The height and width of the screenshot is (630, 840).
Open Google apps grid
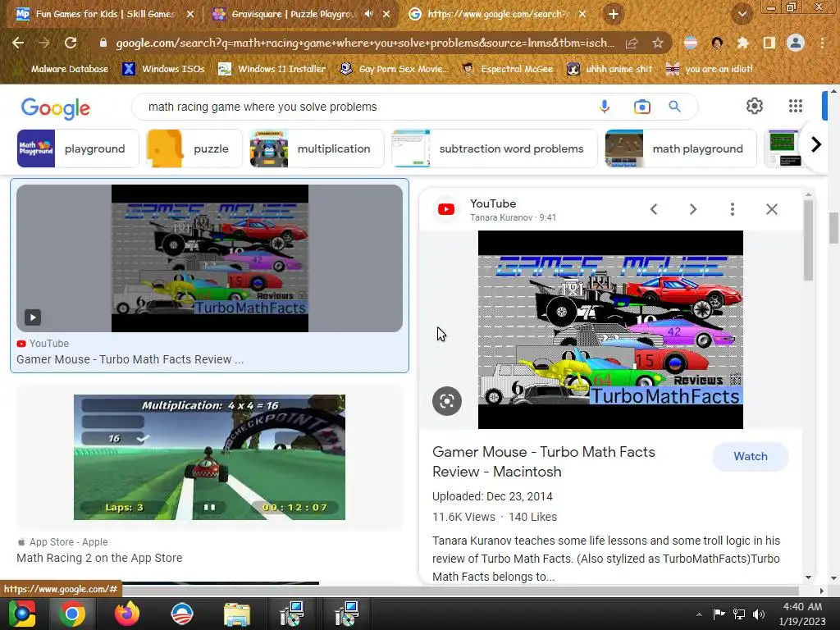(796, 106)
